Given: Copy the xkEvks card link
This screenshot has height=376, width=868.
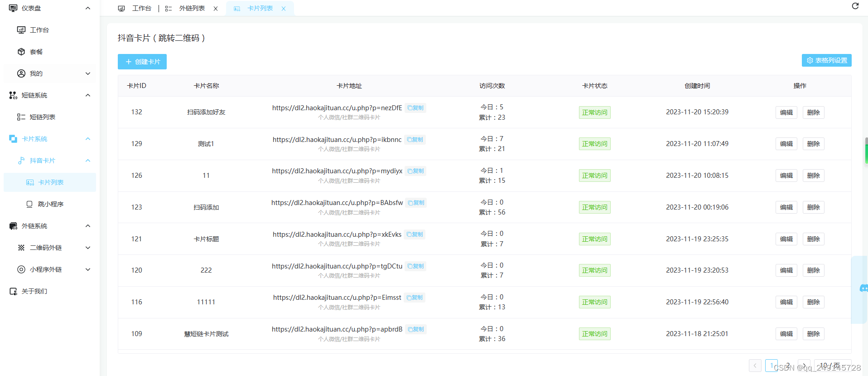Looking at the screenshot, I should (415, 234).
